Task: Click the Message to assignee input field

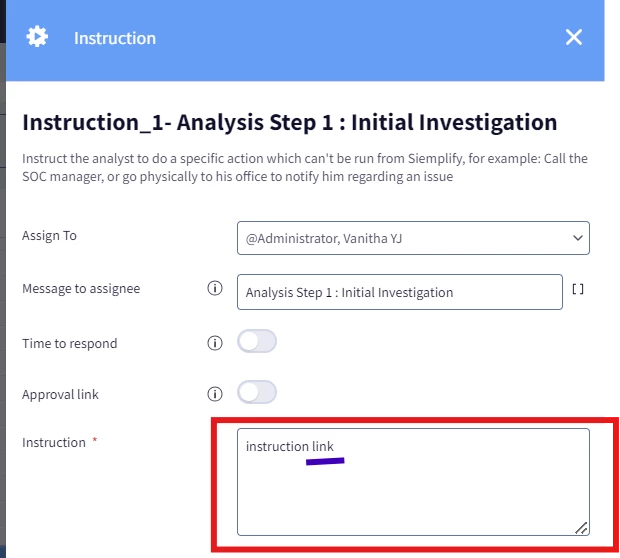Action: click(x=400, y=292)
